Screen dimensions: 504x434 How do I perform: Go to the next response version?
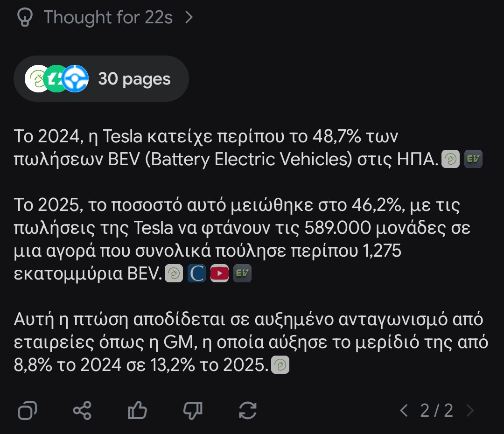(470, 411)
